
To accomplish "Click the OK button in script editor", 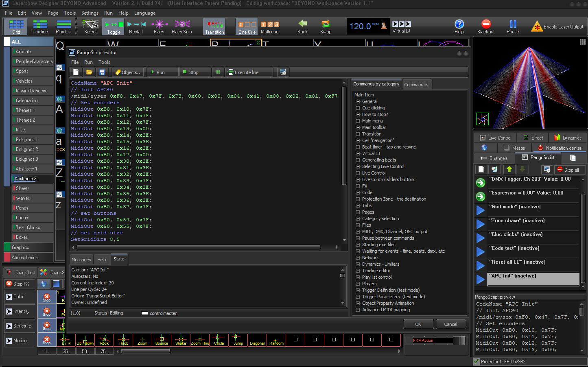I will point(418,324).
